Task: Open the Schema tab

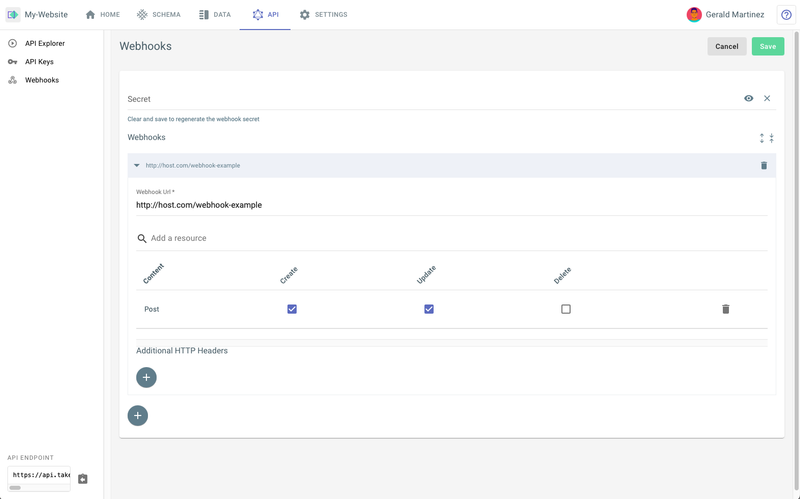Action: [x=159, y=15]
